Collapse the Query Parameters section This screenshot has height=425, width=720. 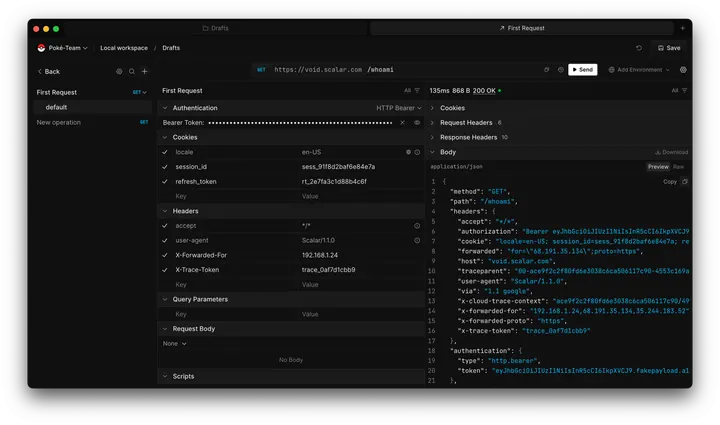(165, 299)
